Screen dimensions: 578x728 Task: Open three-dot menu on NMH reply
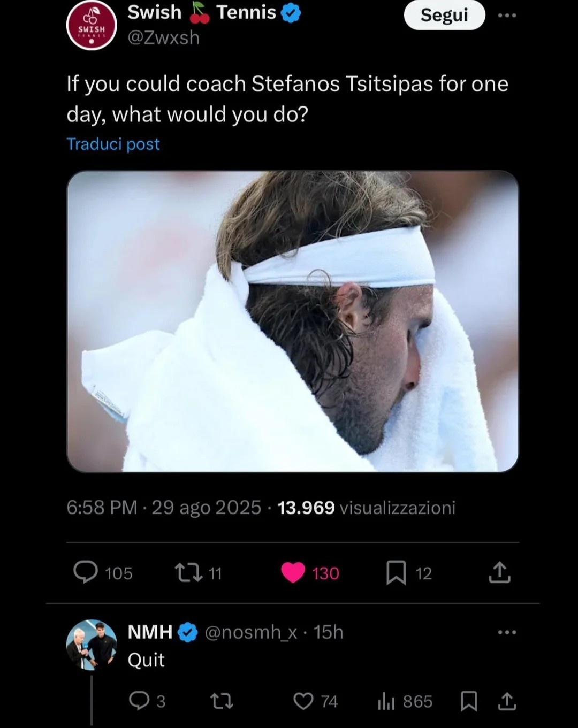[x=507, y=632]
